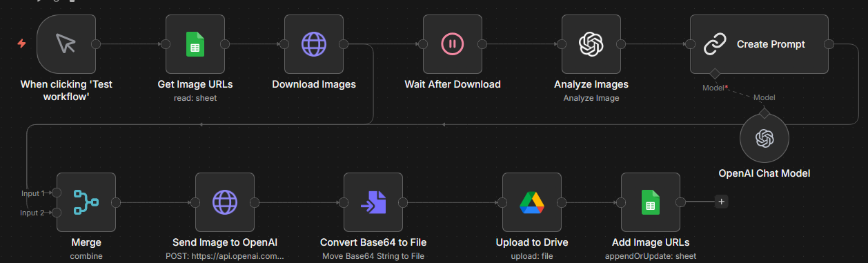Click the 'read: sheet' subtitle
The height and width of the screenshot is (263, 868).
click(195, 98)
